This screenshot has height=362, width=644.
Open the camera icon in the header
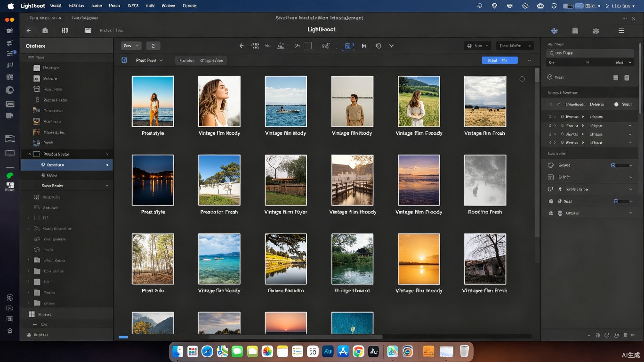(596, 31)
